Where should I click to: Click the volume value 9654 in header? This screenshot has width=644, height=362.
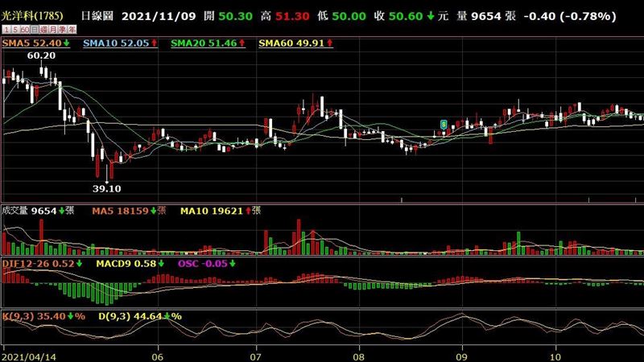coord(486,16)
